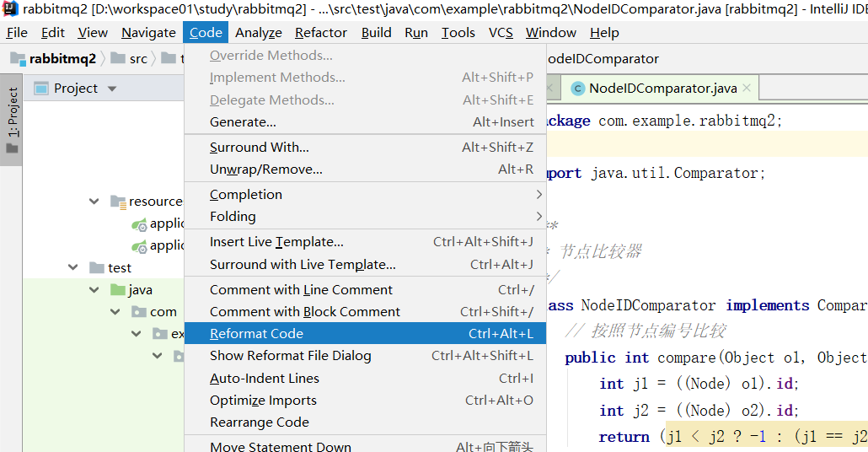Open the Window menu

coord(551,33)
